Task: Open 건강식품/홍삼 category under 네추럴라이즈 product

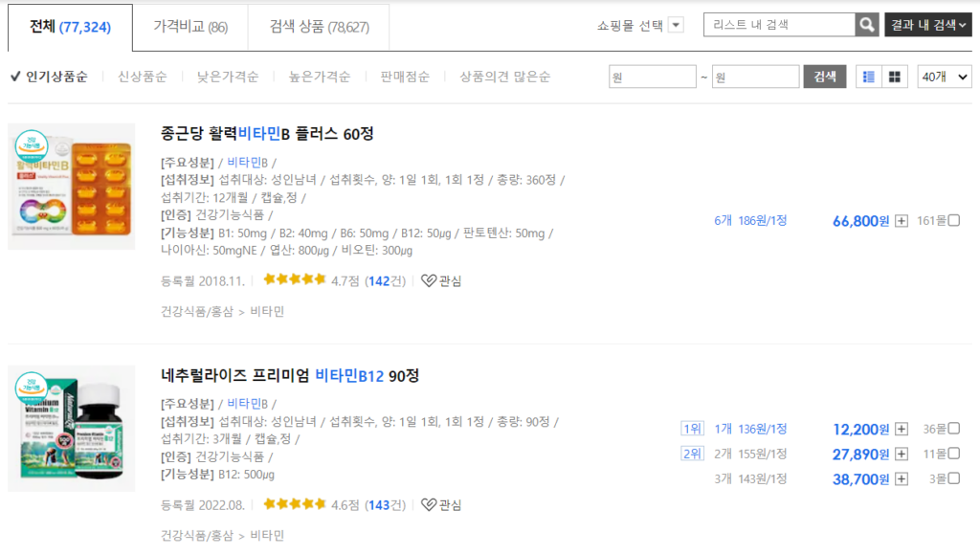Action: tap(197, 535)
